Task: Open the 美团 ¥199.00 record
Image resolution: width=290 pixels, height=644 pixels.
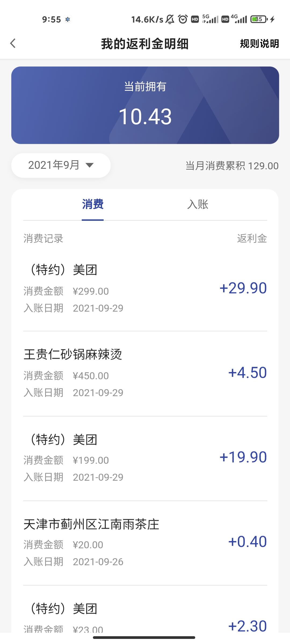Action: [x=145, y=458]
